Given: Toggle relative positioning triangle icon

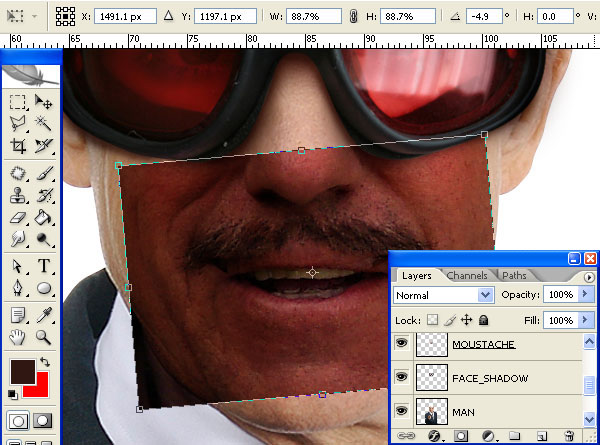Looking at the screenshot, I should click(x=168, y=16).
